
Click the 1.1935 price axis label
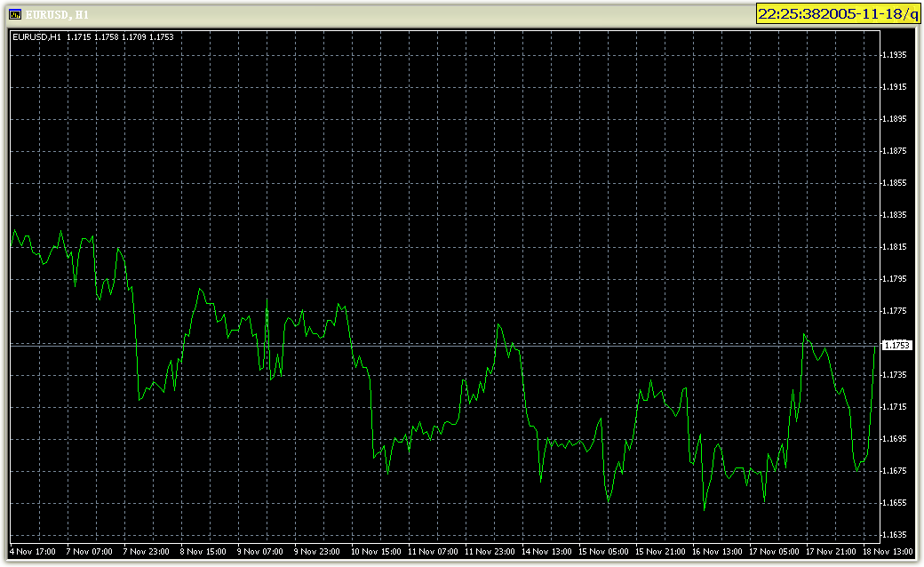(895, 55)
